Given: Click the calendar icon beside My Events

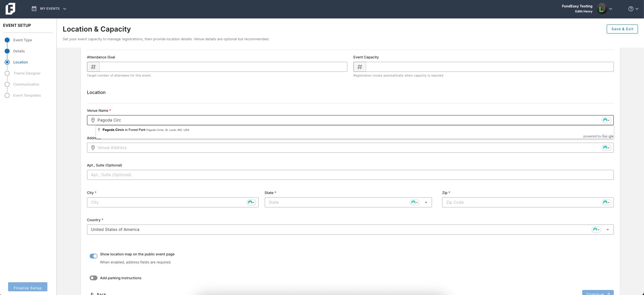Looking at the screenshot, I should coord(34,9).
